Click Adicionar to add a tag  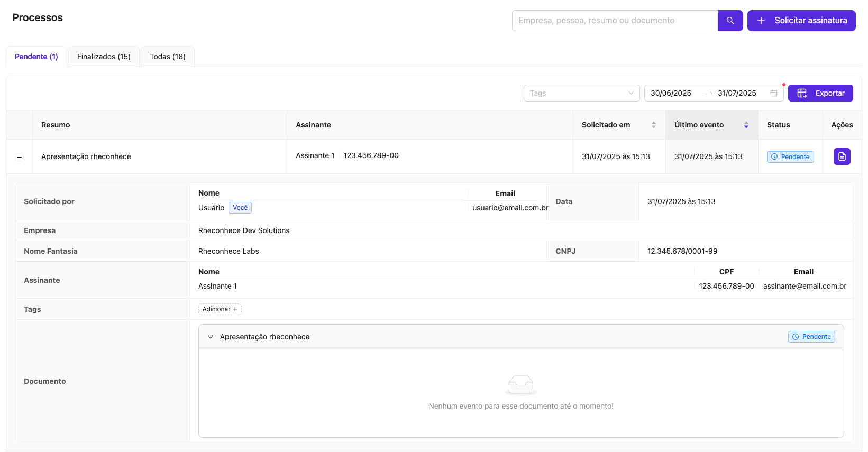coord(220,309)
